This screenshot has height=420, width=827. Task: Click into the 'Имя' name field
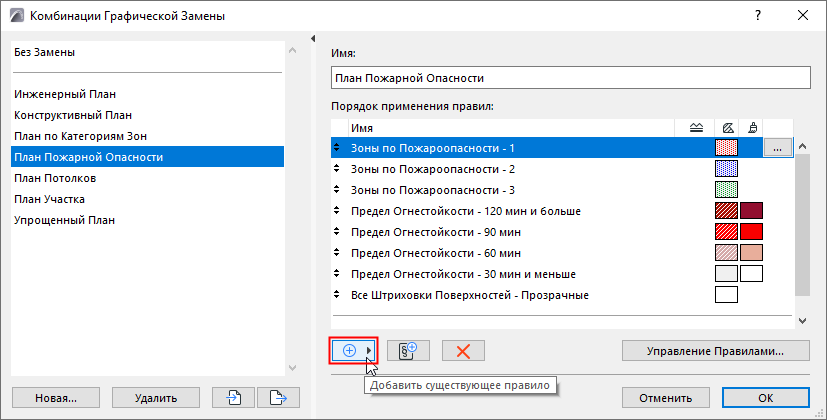[x=568, y=78]
